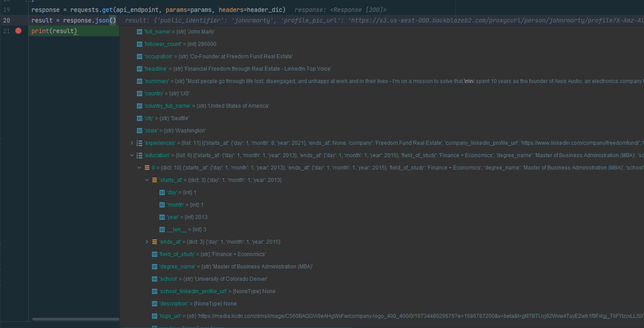Select the follower count value 286000
This screenshot has height=328, width=644.
(x=207, y=44)
